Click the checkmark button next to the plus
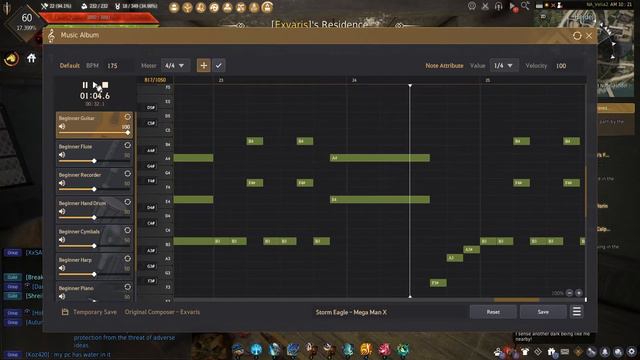Viewport: 640px width, 360px height. click(219, 65)
